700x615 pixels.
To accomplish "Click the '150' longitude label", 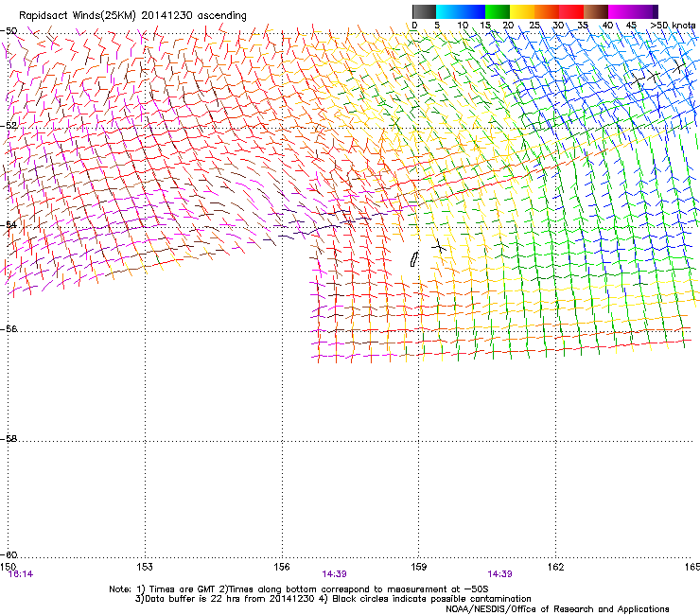I will point(8,567).
